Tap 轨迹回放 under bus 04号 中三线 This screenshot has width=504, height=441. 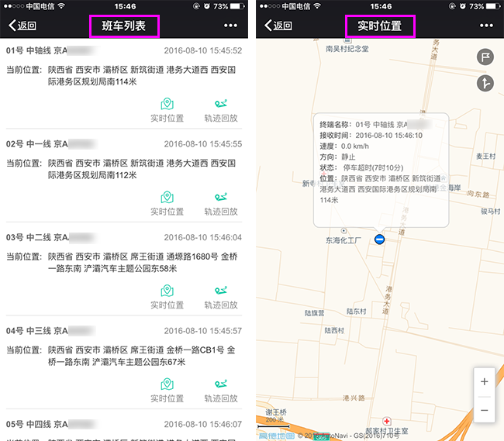221,391
